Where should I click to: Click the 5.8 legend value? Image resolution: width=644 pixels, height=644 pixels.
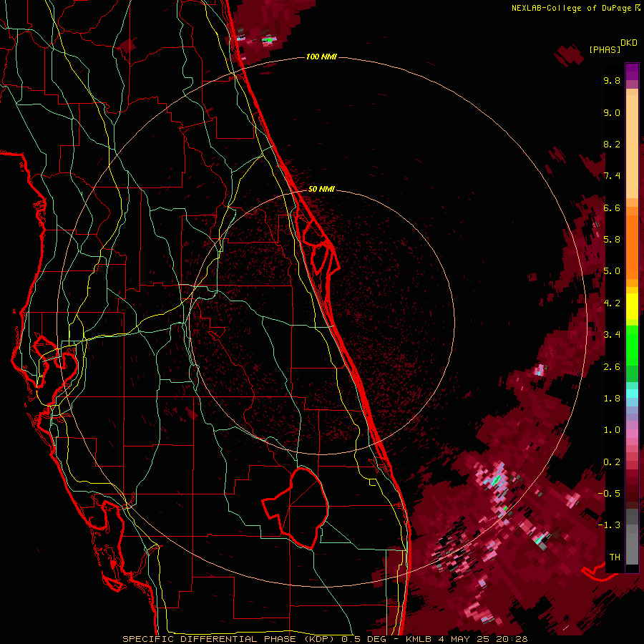(612, 240)
